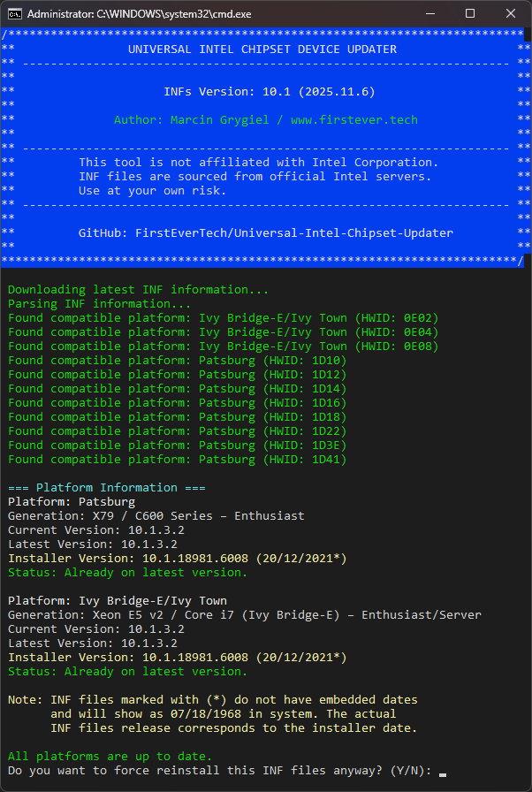Click the blinking cursor after the (Y/N) prompt

pyautogui.click(x=442, y=772)
